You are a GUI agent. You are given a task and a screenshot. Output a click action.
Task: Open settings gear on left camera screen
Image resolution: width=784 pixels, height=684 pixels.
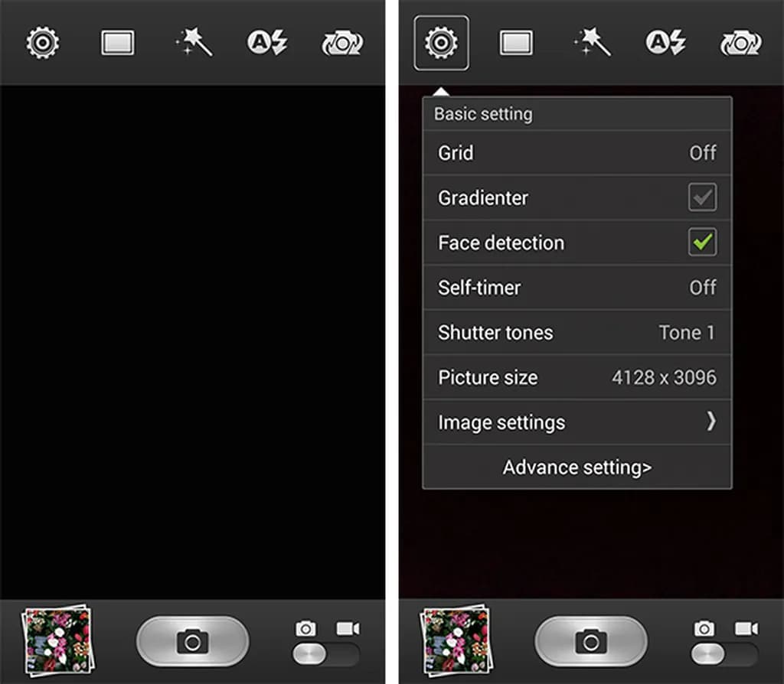coord(43,43)
